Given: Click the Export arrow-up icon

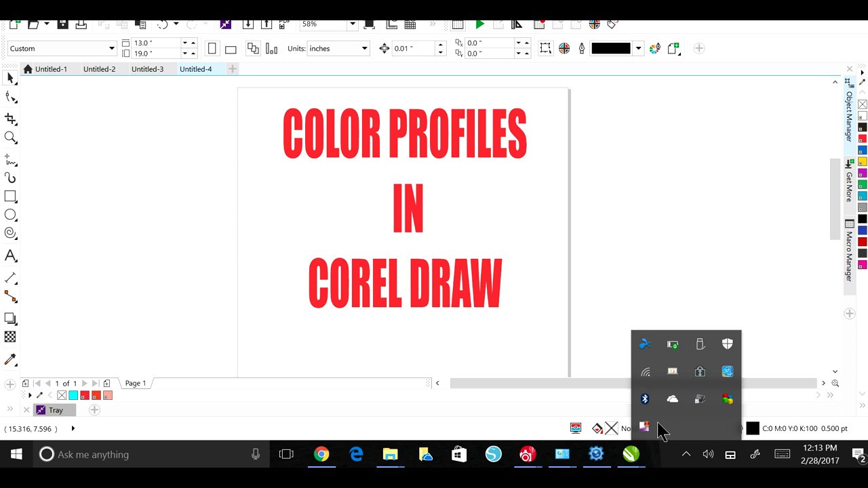Looking at the screenshot, I should coord(266,24).
